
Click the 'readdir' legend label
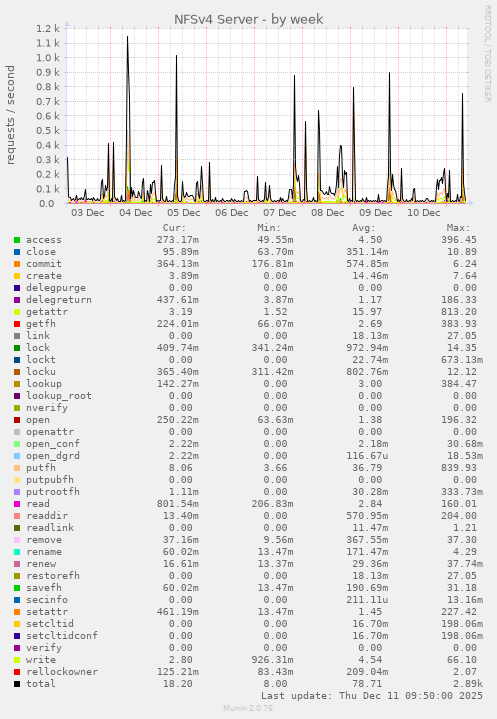pyautogui.click(x=47, y=516)
